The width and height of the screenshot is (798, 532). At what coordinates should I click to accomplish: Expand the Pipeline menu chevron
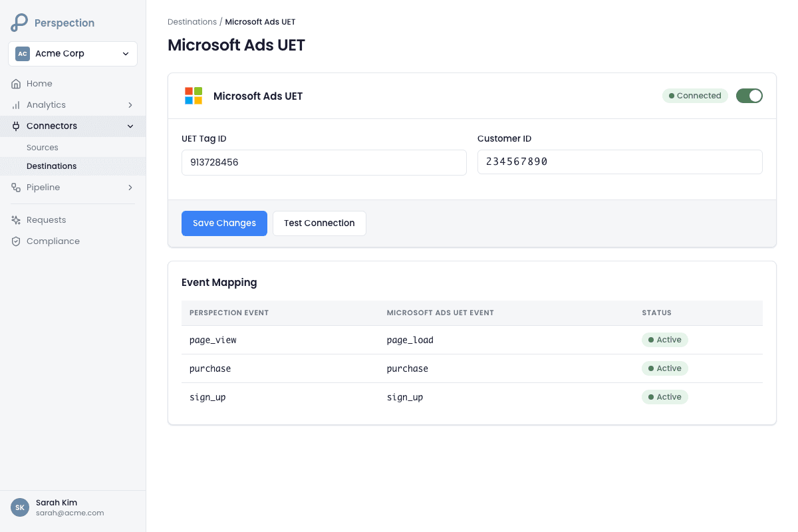point(130,188)
